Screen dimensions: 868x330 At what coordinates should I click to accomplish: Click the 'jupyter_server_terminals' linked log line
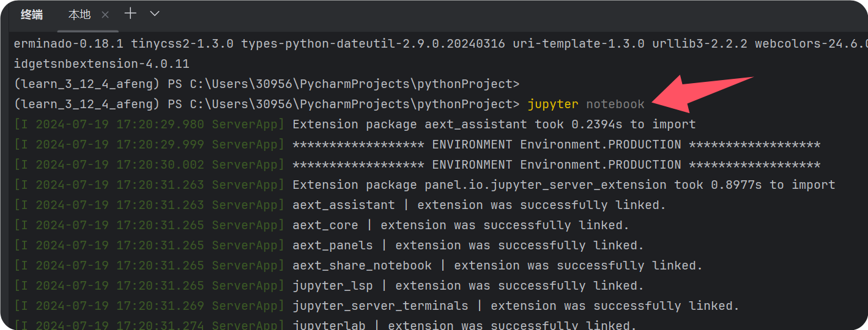click(x=376, y=306)
